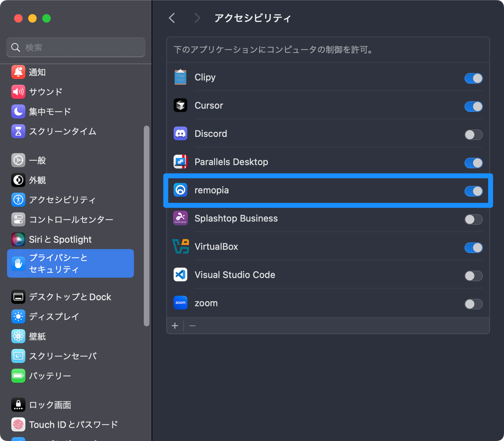Click the Cursor app icon
The width and height of the screenshot is (504, 441).
(180, 105)
